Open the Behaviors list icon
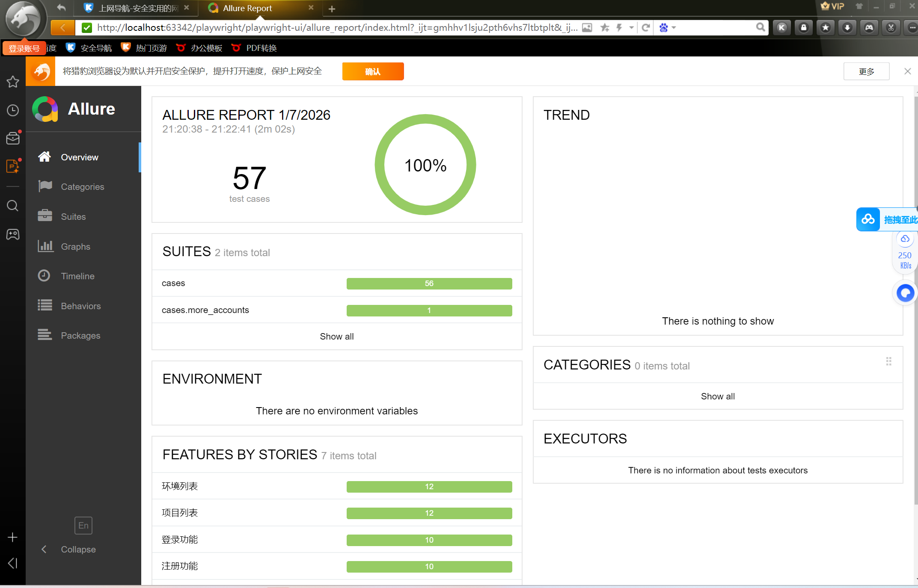Image resolution: width=918 pixels, height=588 pixels. coord(45,305)
